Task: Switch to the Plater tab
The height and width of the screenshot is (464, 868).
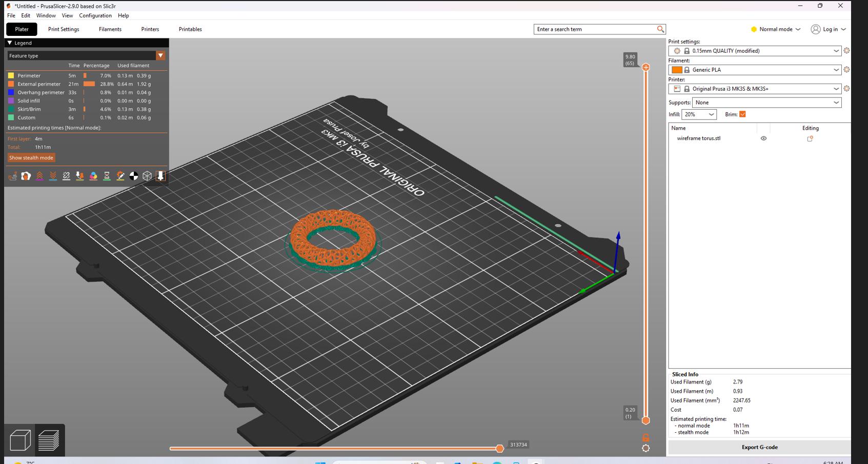Action: pyautogui.click(x=22, y=29)
